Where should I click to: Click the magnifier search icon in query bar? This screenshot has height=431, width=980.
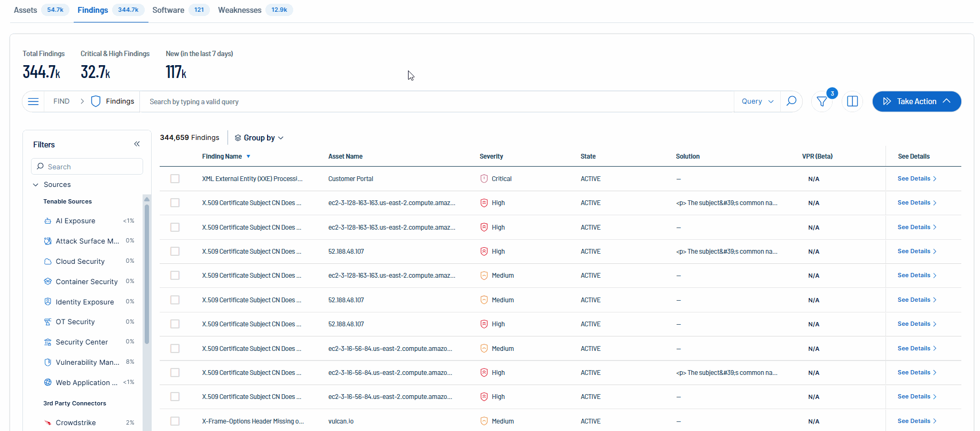(791, 101)
